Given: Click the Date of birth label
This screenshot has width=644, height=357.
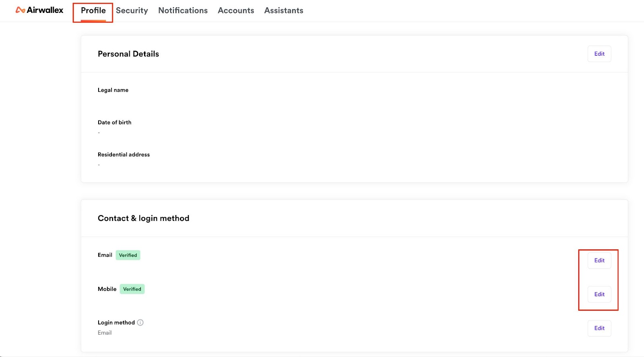Looking at the screenshot, I should [114, 122].
